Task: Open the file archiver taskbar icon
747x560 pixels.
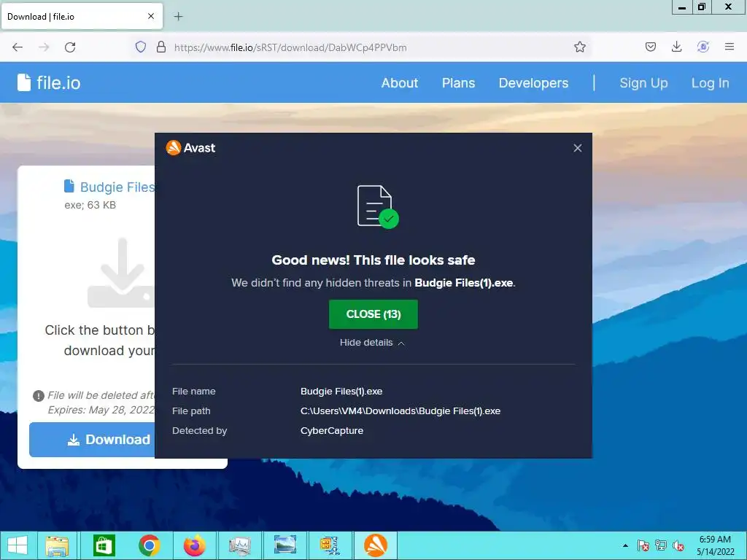Action: click(330, 545)
